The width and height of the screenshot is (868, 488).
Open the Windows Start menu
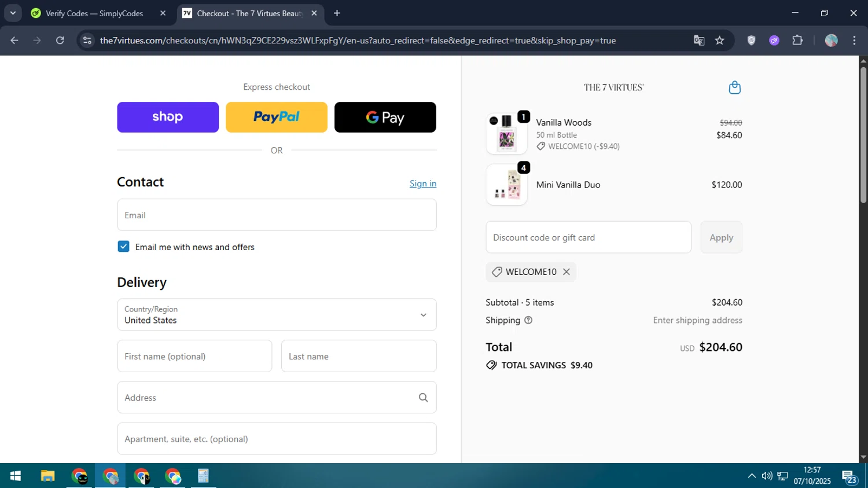(16, 476)
